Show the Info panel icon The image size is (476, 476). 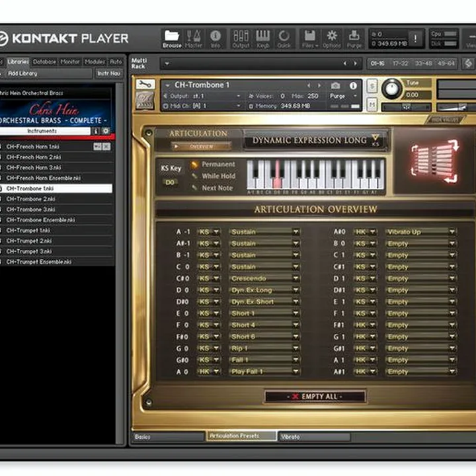click(x=216, y=39)
